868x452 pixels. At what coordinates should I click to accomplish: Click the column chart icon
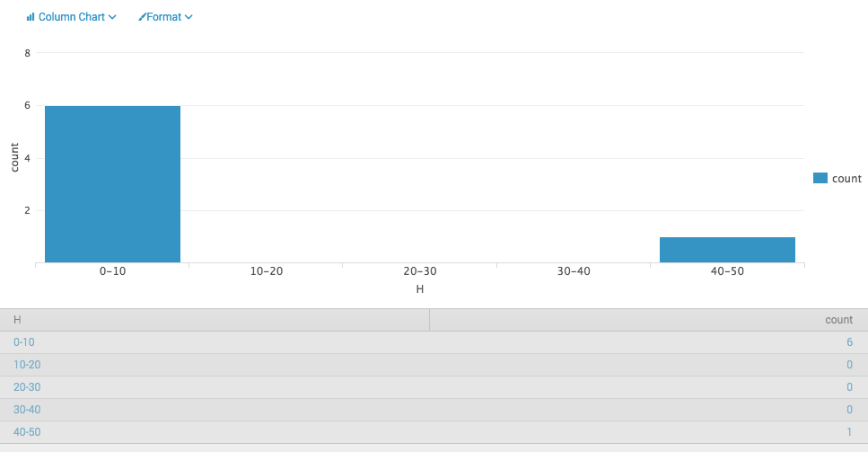tap(30, 17)
